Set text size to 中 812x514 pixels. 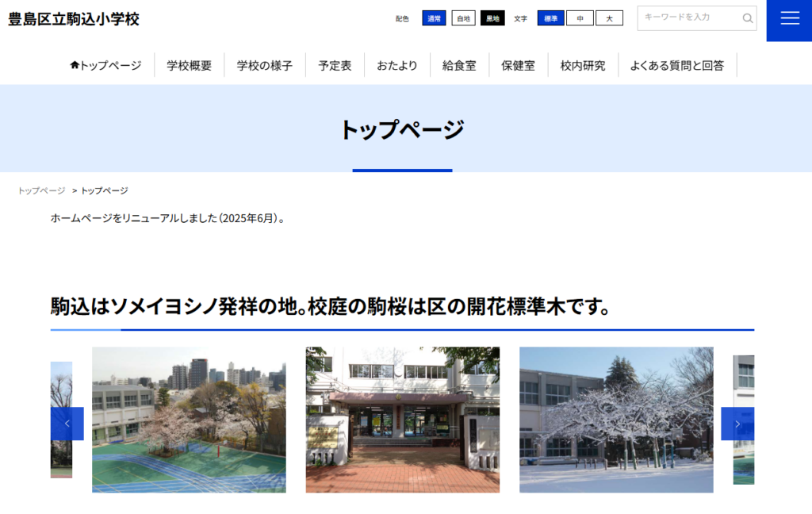[x=580, y=18]
